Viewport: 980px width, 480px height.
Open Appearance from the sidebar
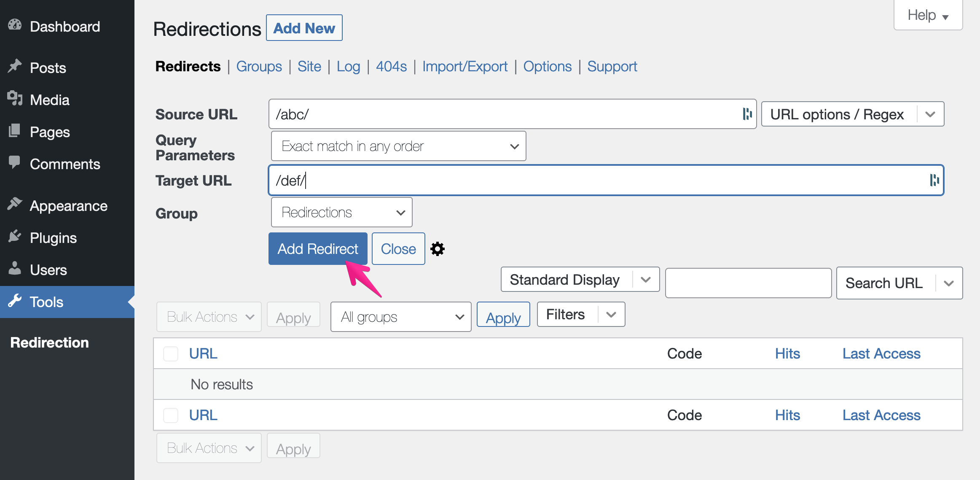coord(16,205)
